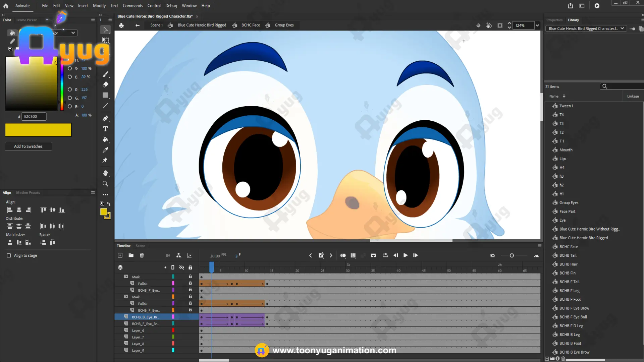
Task: Switch to the Properties tab
Action: pos(554,20)
